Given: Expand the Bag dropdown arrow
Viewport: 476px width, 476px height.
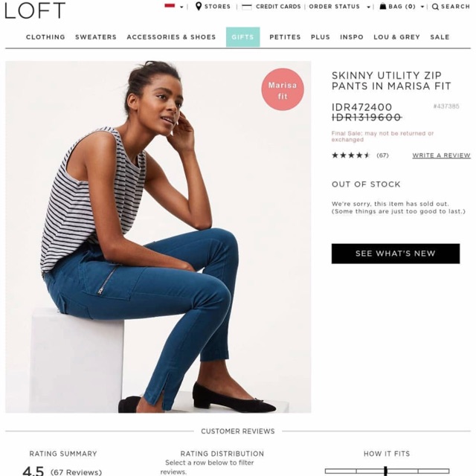Looking at the screenshot, I should 422,7.
